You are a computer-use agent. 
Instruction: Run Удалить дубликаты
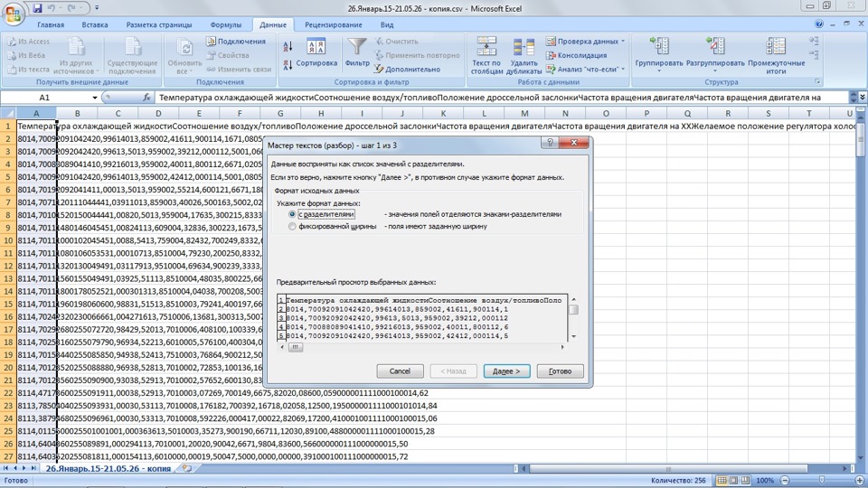click(x=524, y=55)
